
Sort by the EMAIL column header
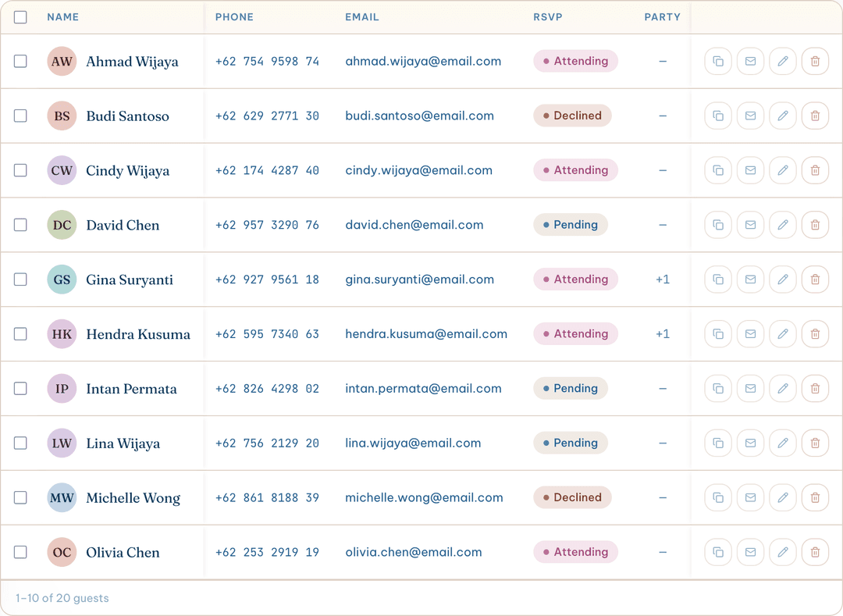tap(362, 17)
